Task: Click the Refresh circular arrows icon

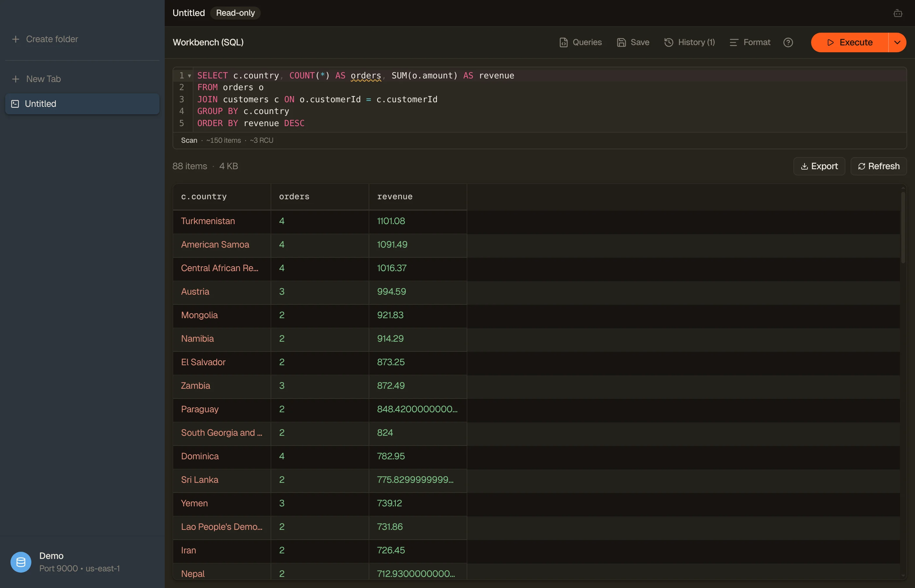Action: 861,167
